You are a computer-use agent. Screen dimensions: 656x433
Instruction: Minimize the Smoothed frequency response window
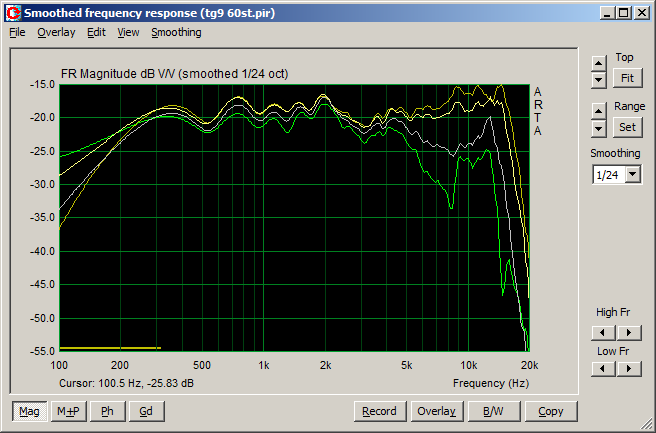pos(607,13)
